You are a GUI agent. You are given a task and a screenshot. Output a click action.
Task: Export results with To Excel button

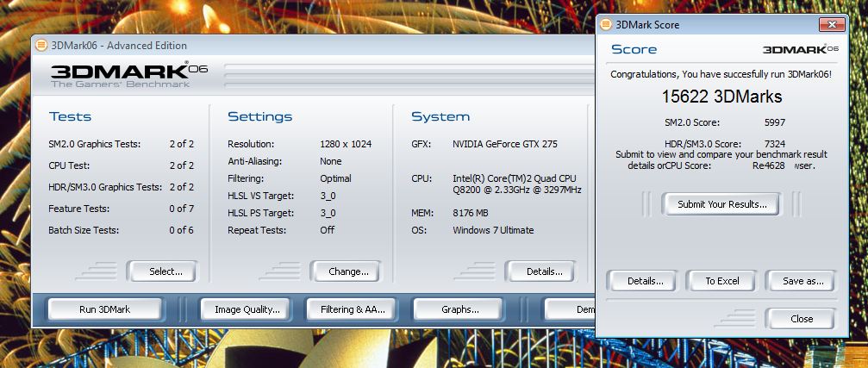coord(721,281)
